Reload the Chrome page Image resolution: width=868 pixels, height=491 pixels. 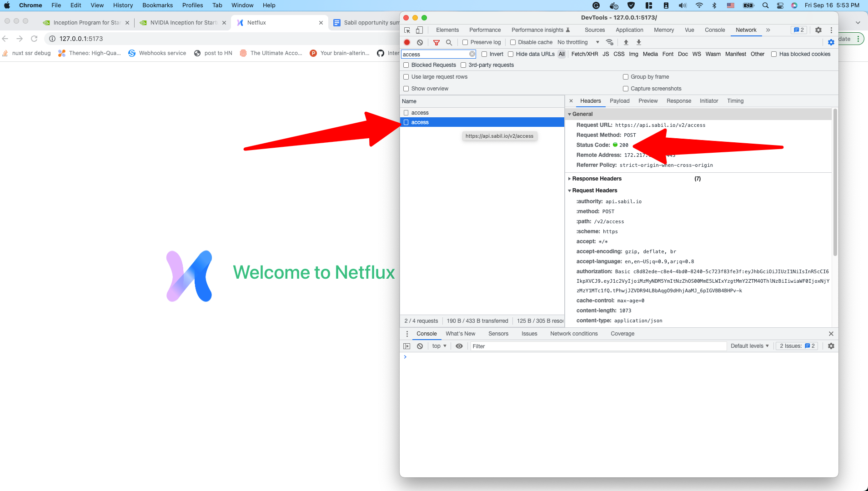pyautogui.click(x=34, y=39)
